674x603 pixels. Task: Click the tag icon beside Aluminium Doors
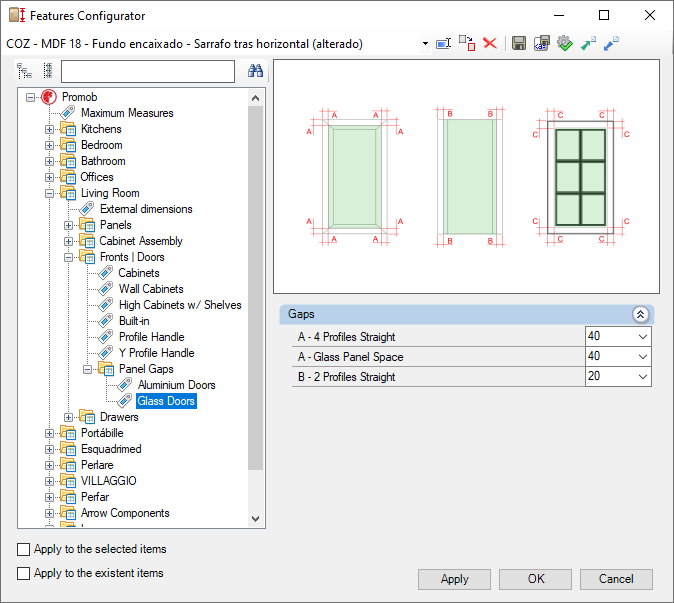tap(124, 385)
